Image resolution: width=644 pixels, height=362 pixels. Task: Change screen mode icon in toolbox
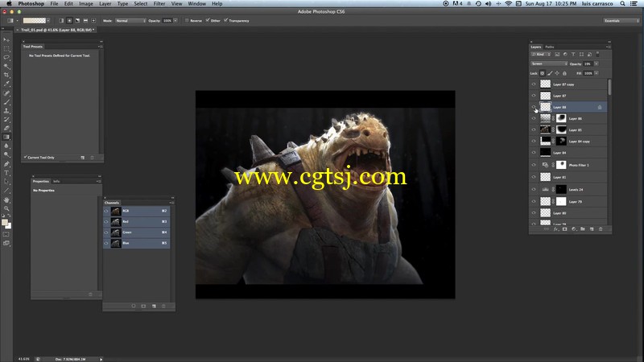tap(6, 244)
